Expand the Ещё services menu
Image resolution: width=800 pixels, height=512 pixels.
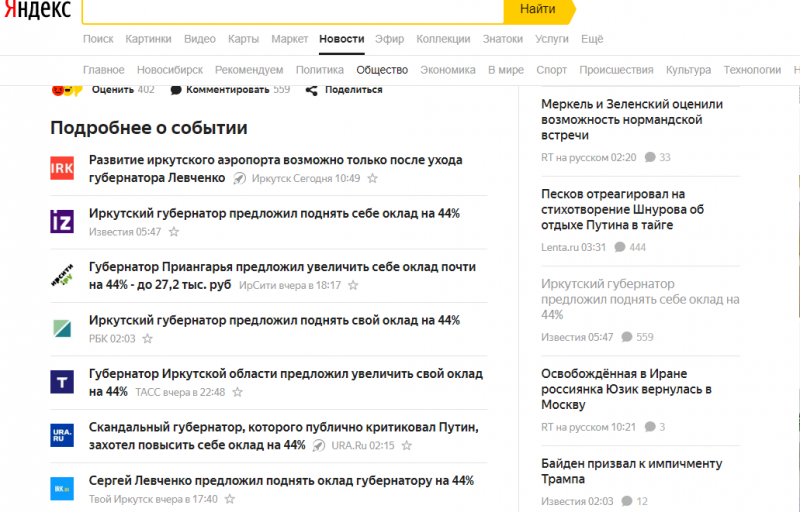pyautogui.click(x=592, y=39)
